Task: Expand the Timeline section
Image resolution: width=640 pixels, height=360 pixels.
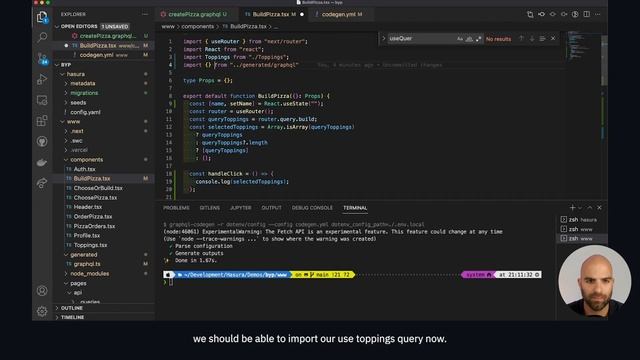Action: point(72,317)
